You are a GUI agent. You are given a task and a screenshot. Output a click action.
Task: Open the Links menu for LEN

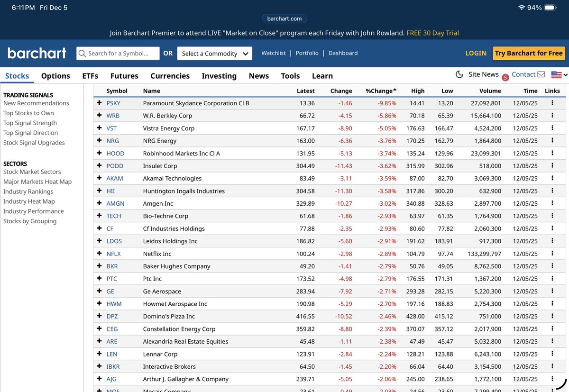552,354
